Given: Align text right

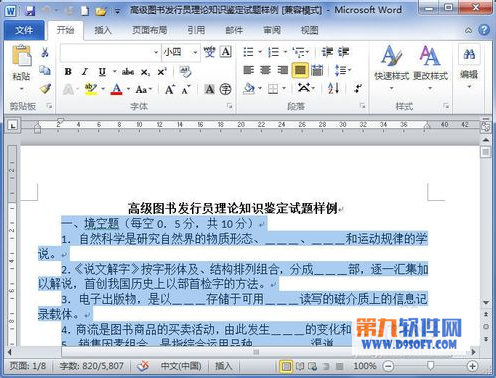Looking at the screenshot, I should coord(282,70).
